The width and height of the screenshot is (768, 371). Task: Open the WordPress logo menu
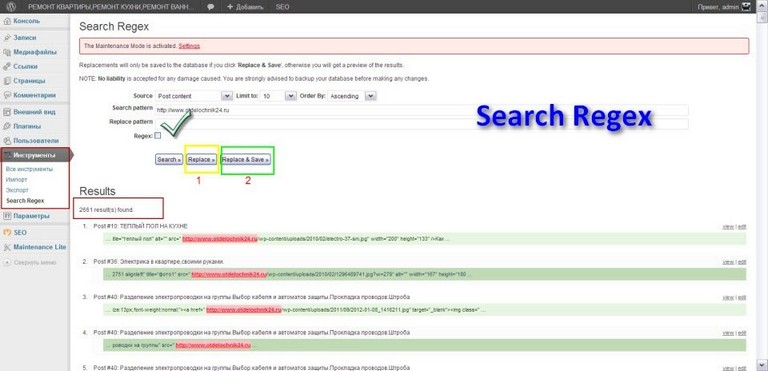point(11,7)
